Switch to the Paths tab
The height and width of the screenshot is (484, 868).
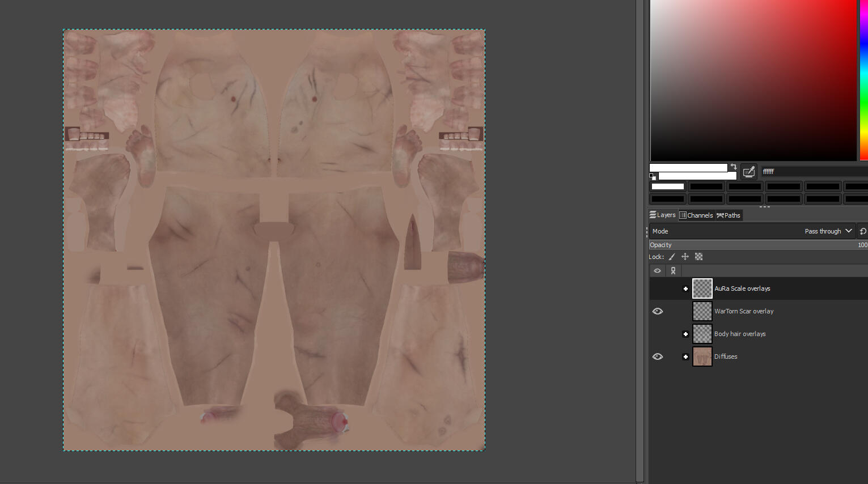pos(729,215)
